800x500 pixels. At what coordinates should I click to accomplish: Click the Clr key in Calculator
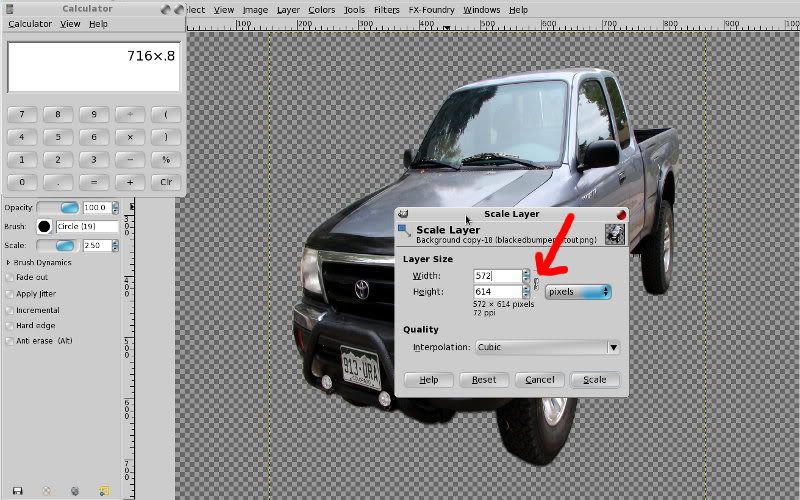166,182
